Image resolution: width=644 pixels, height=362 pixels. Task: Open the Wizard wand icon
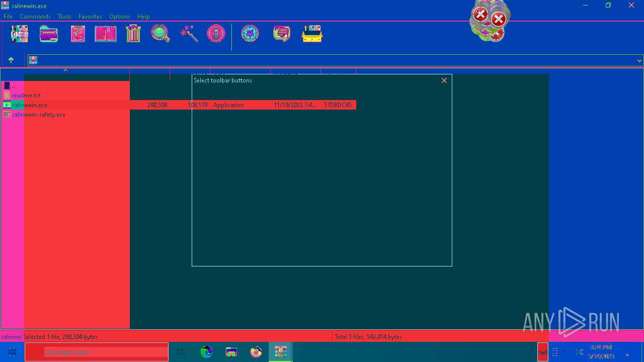coord(189,34)
